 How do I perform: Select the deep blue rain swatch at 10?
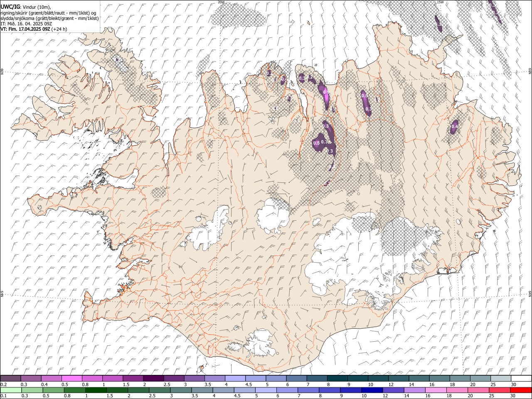(x=372, y=390)
